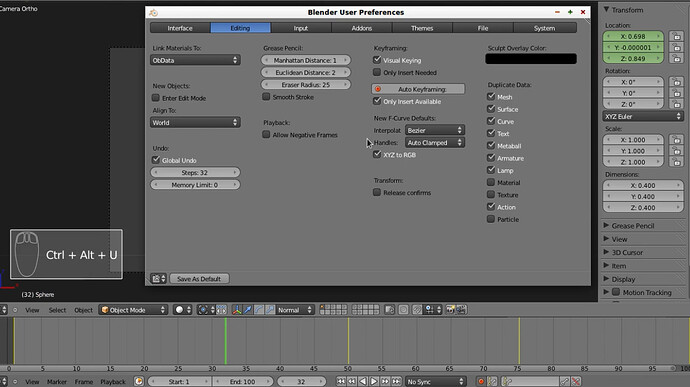690x387 pixels.
Task: Jump to previous keyframe
Action: (x=352, y=381)
